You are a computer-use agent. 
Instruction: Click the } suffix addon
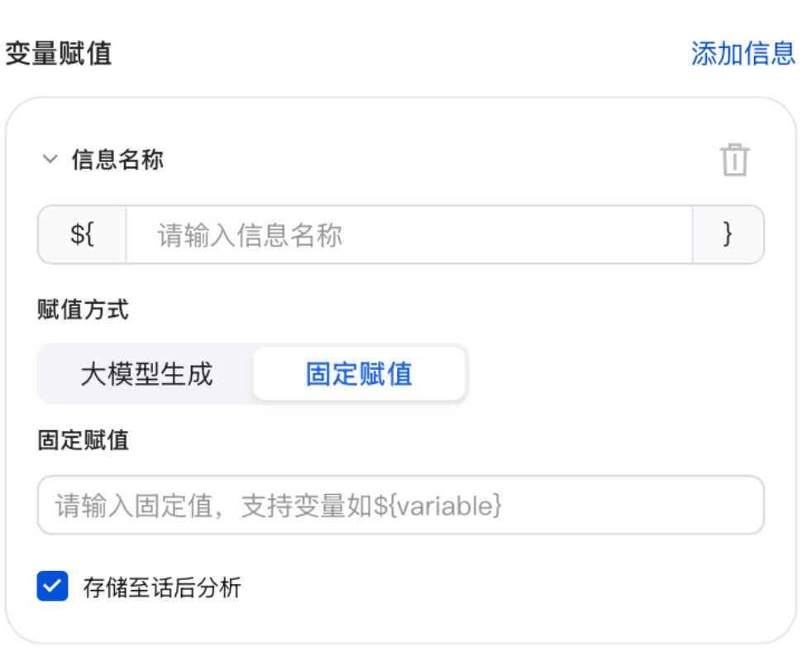[x=728, y=235]
